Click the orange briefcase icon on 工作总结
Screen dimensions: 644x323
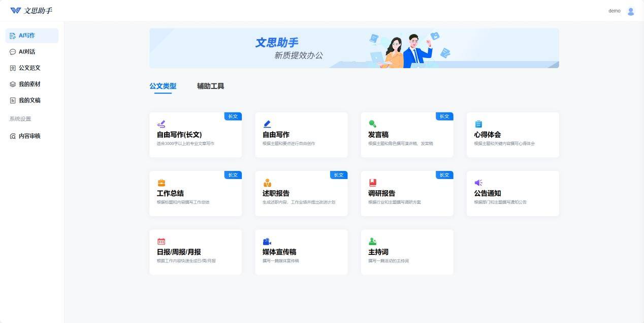click(x=162, y=183)
